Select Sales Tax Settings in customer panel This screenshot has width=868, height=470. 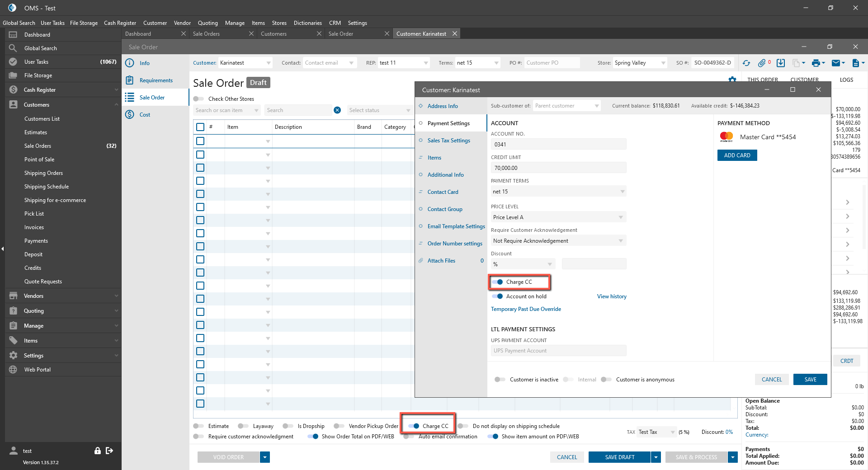pos(448,141)
